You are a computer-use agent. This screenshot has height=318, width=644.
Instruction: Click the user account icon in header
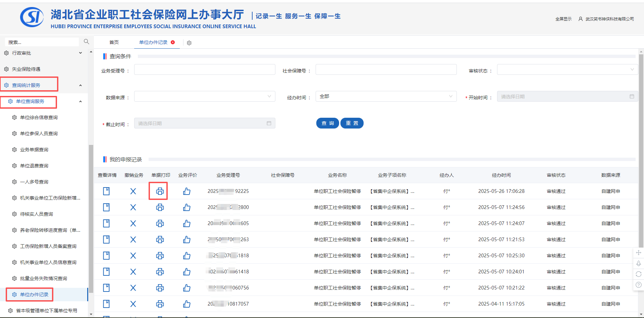point(581,19)
